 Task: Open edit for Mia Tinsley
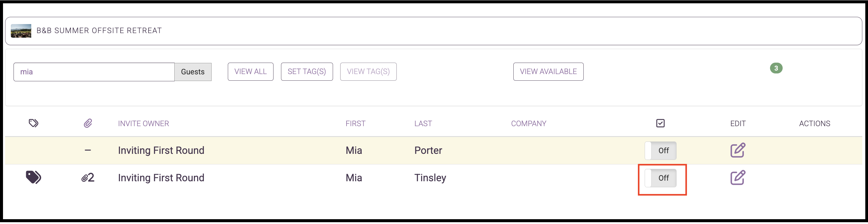tap(737, 177)
